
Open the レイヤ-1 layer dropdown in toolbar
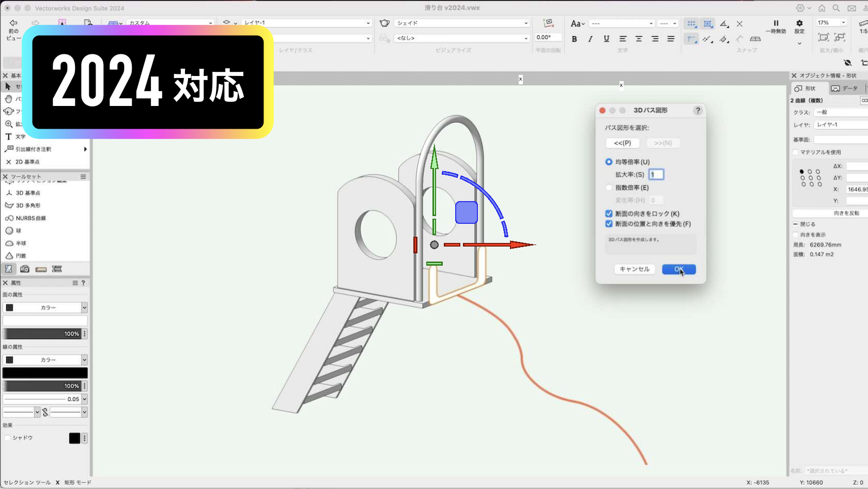(x=307, y=23)
